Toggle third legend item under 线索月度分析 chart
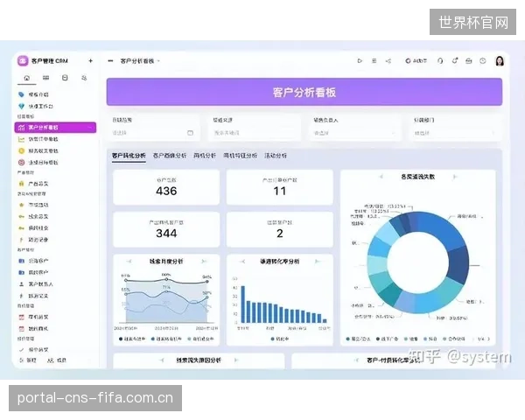525x420 pixels. tap(200, 339)
